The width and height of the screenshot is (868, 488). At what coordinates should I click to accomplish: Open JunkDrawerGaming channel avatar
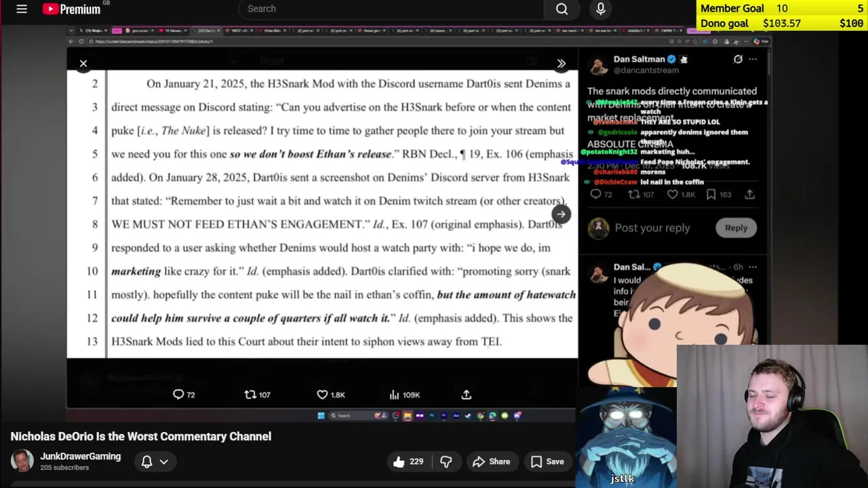point(22,462)
